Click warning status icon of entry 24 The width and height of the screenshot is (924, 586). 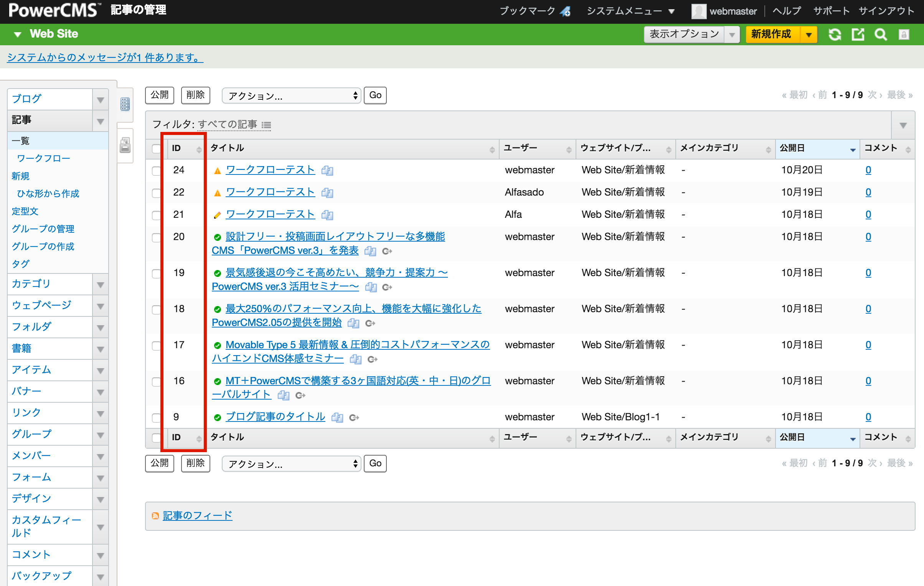(218, 171)
